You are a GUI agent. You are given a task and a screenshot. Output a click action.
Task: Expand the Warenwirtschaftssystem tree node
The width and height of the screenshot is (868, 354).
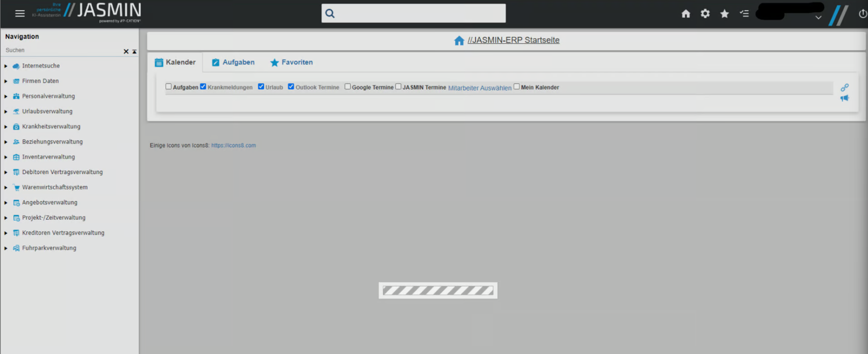pyautogui.click(x=6, y=187)
